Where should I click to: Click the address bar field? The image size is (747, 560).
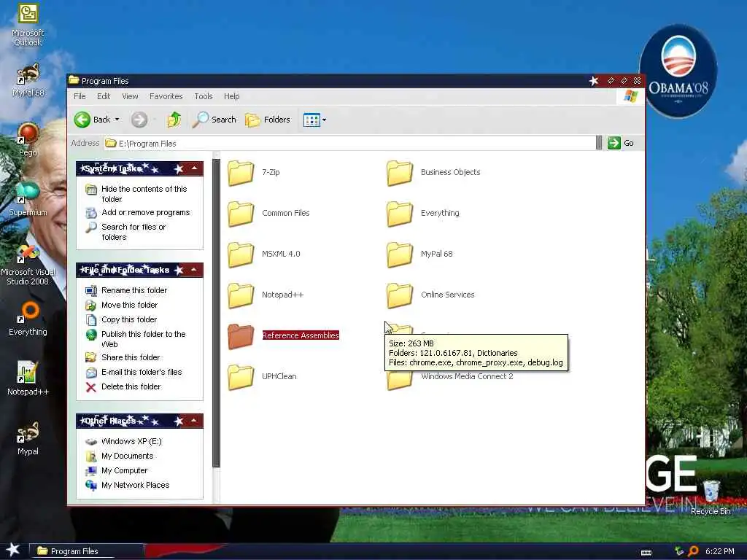point(349,144)
